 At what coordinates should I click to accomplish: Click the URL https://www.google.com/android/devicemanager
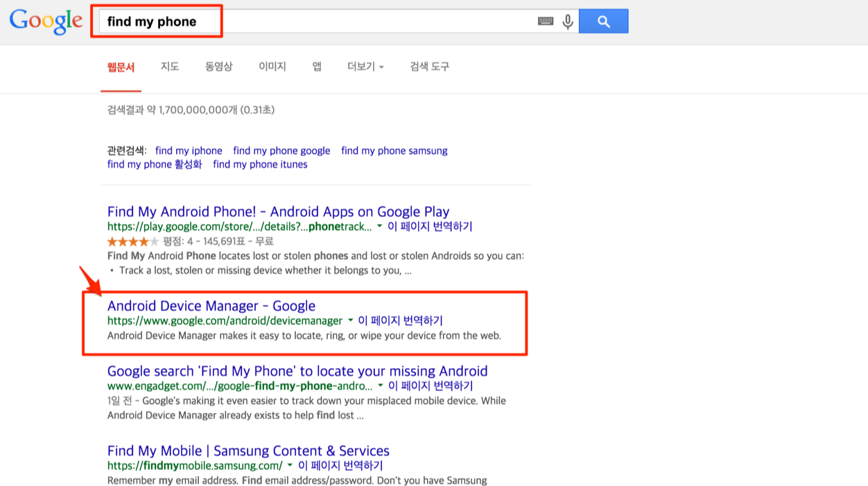coord(225,321)
